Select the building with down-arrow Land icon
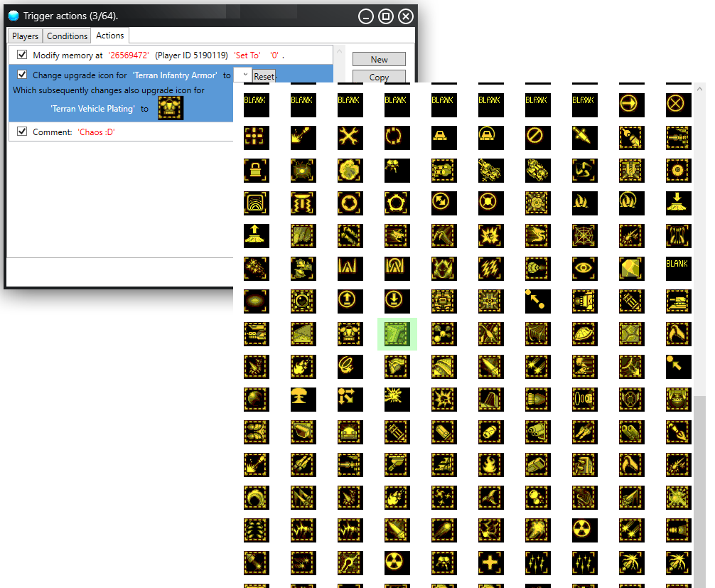The height and width of the screenshot is (588, 715). coord(678,203)
